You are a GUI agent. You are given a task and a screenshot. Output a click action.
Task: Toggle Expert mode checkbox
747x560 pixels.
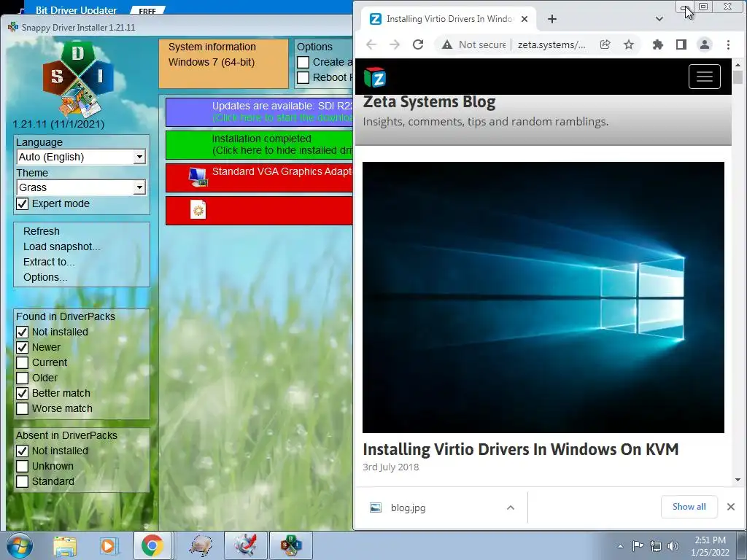(23, 204)
